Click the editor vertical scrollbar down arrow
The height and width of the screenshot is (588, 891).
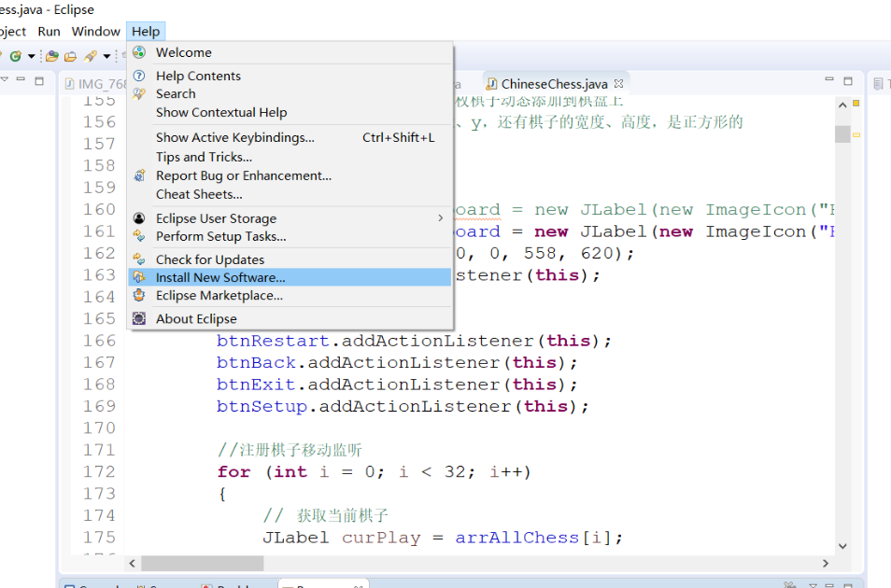(x=842, y=546)
